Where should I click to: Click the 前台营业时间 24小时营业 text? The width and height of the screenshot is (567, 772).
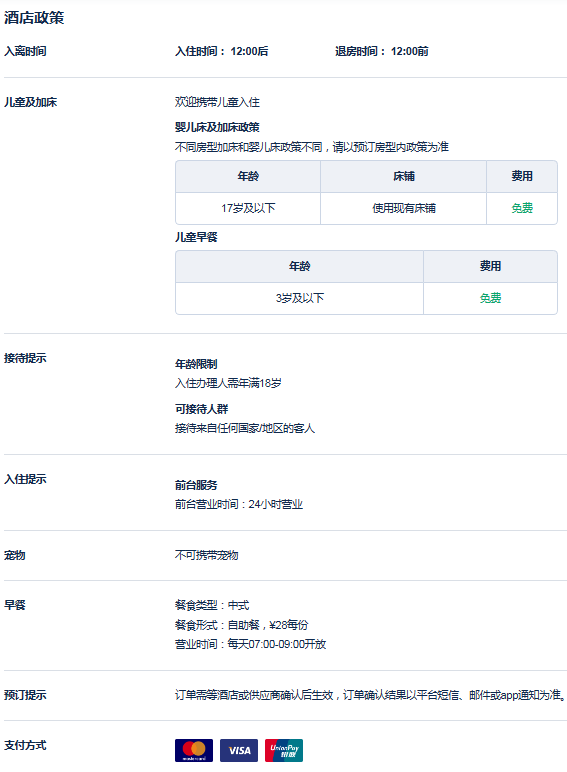coord(239,504)
